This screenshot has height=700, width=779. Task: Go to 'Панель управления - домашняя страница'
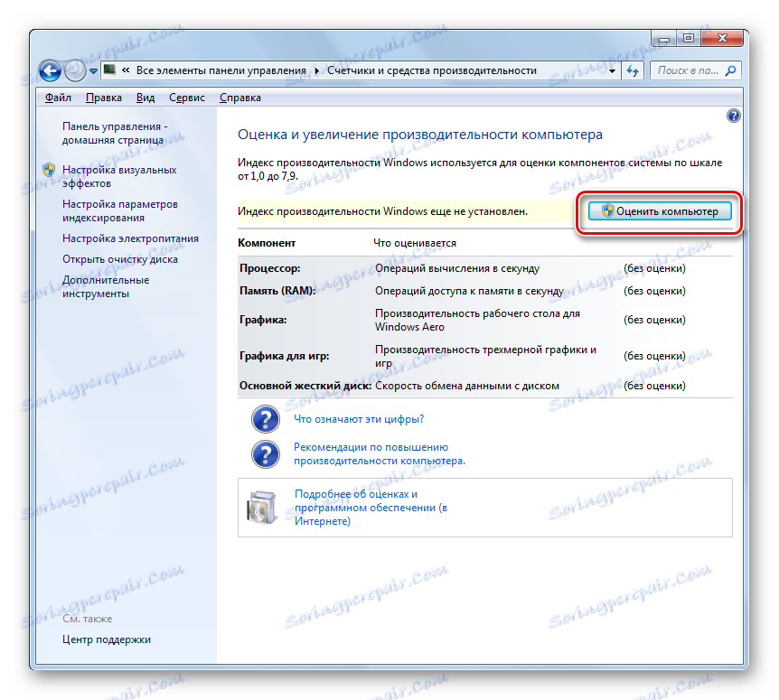115,133
